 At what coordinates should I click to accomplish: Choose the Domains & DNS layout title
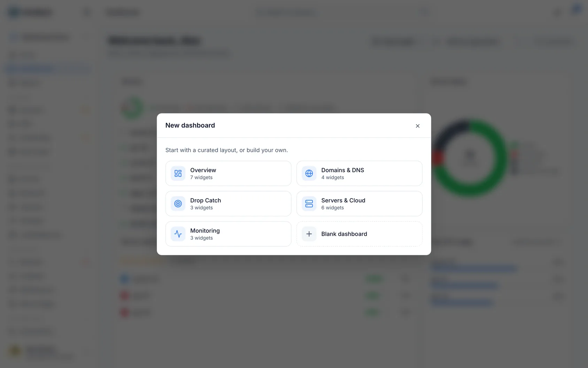tap(342, 170)
